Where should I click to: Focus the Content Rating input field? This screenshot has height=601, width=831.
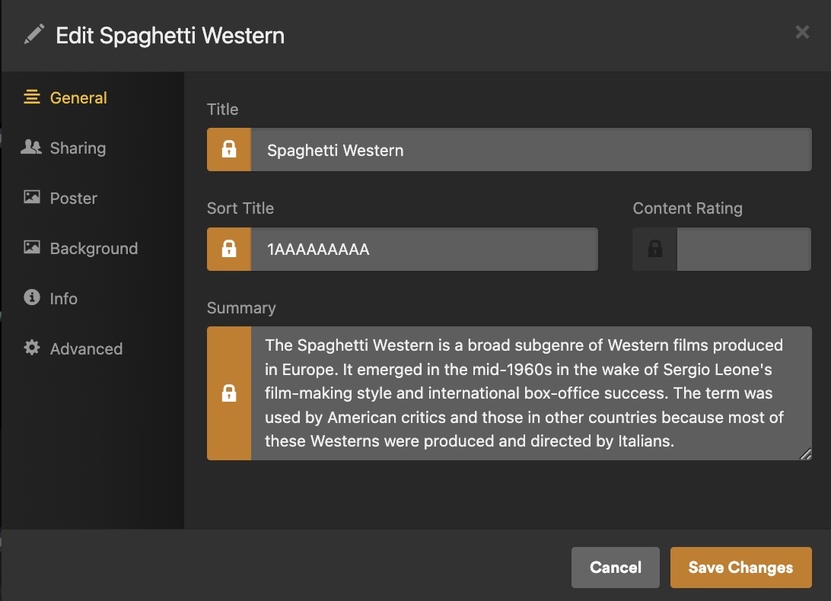(x=743, y=249)
